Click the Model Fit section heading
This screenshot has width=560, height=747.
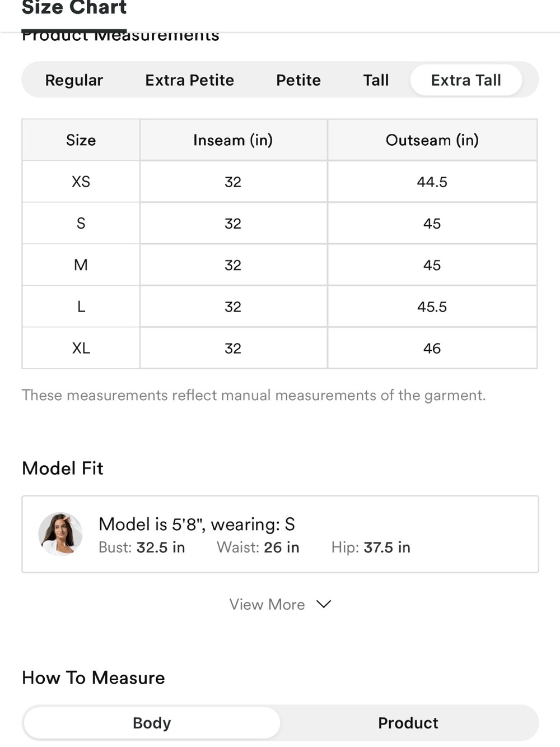coord(63,468)
